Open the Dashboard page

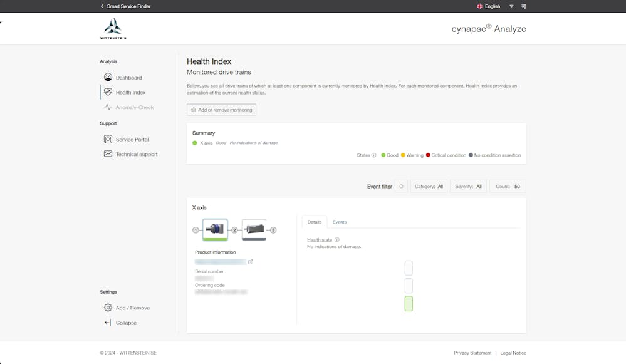[128, 78]
